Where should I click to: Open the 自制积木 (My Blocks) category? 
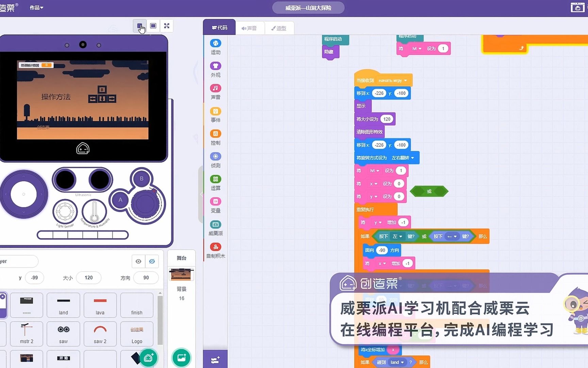pyautogui.click(x=215, y=251)
